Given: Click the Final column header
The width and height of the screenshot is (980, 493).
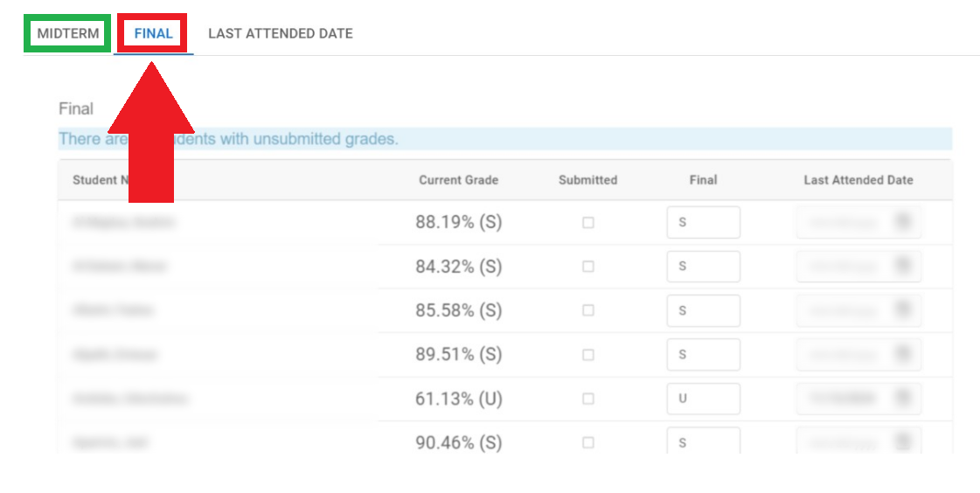Looking at the screenshot, I should tap(703, 180).
